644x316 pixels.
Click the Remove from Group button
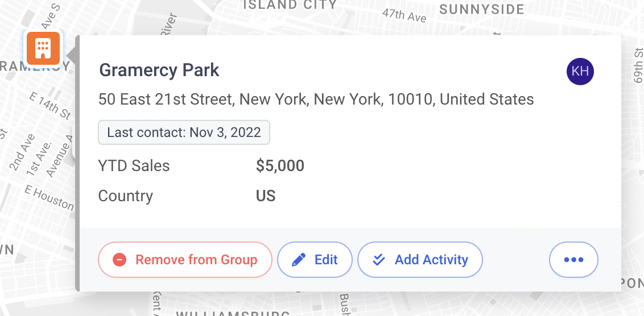pos(185,260)
